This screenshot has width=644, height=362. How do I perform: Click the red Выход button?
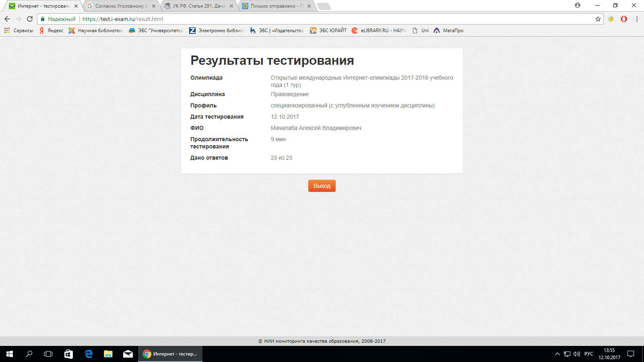click(x=322, y=186)
